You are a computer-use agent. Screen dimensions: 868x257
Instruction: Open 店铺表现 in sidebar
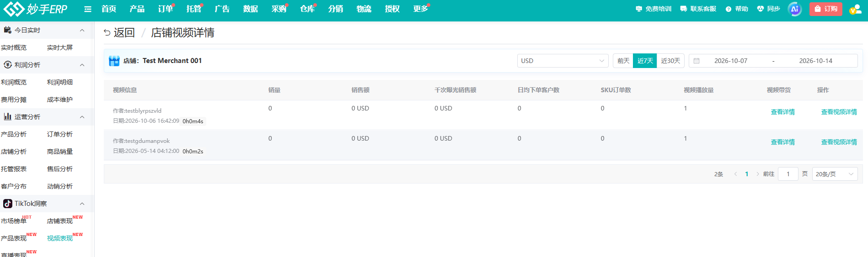(60, 221)
